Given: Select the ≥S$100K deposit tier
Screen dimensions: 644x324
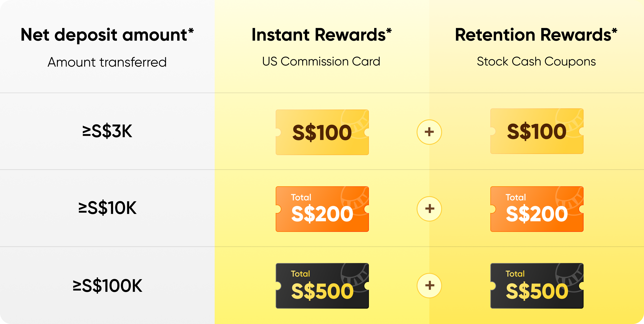Looking at the screenshot, I should pyautogui.click(x=107, y=286).
